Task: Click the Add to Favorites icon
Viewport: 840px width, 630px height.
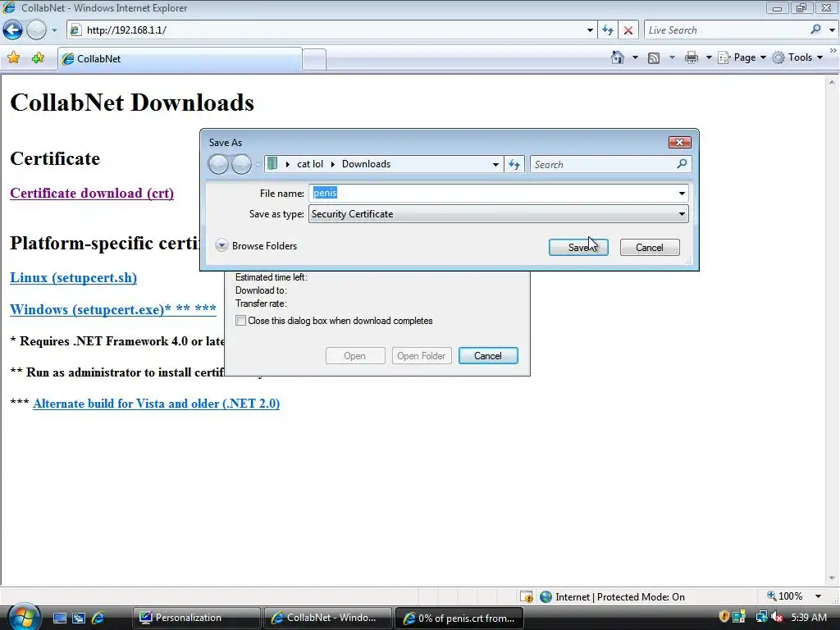Action: click(x=38, y=58)
